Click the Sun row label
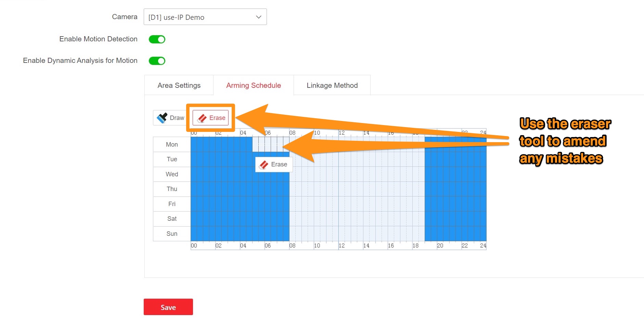 (172, 234)
